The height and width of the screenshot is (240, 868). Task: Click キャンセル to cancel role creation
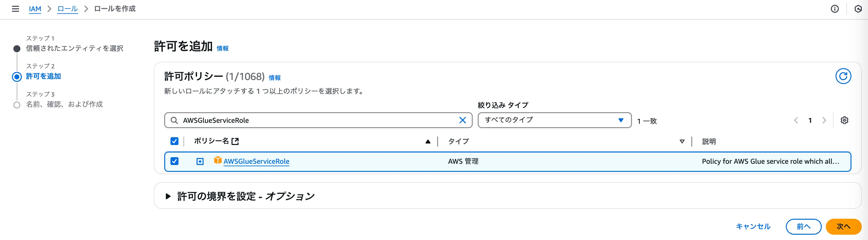tap(753, 227)
